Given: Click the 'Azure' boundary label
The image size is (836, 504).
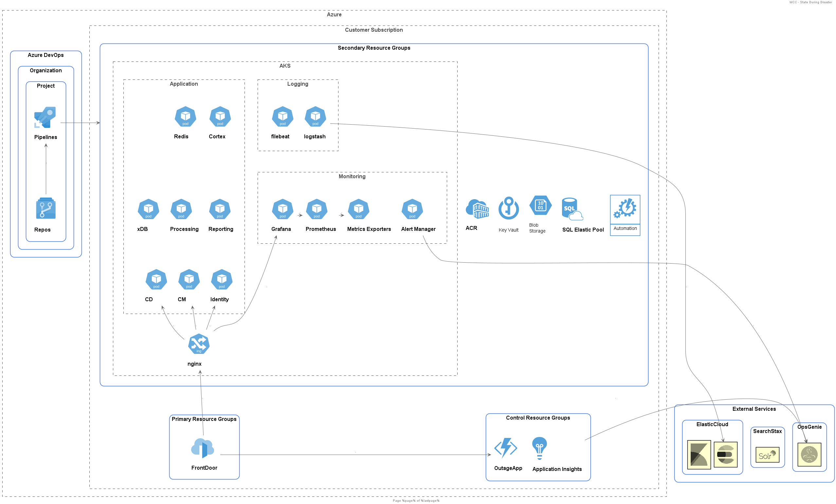Looking at the screenshot, I should [334, 14].
